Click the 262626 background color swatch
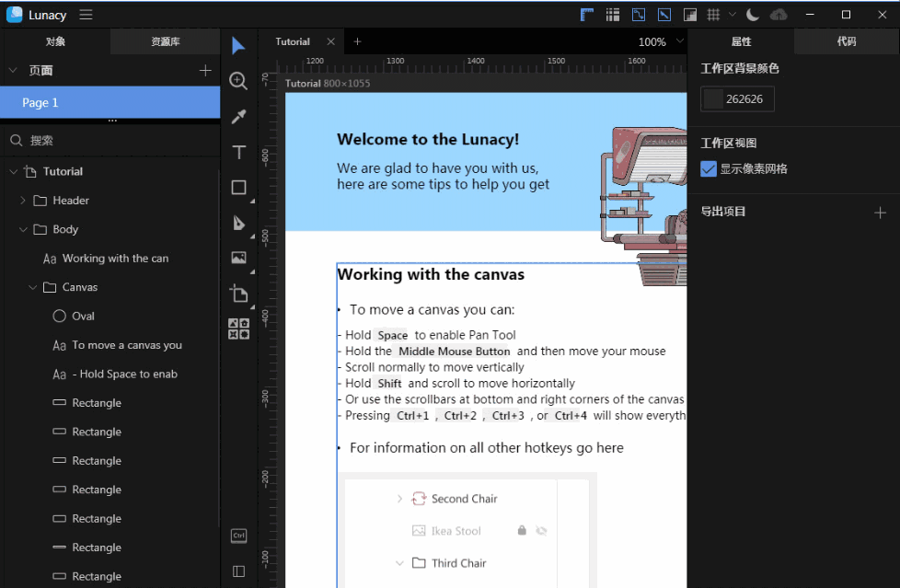 713,99
